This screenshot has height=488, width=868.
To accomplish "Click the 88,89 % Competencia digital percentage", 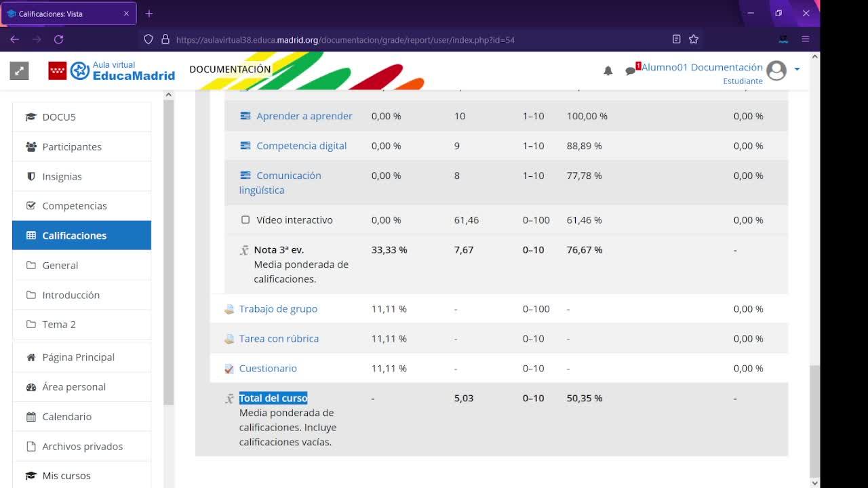I will (x=585, y=146).
